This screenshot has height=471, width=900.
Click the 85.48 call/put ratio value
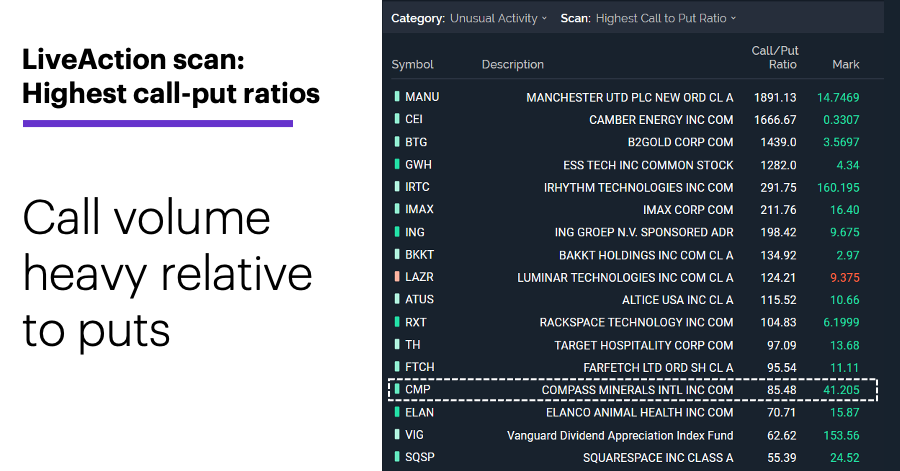[782, 390]
